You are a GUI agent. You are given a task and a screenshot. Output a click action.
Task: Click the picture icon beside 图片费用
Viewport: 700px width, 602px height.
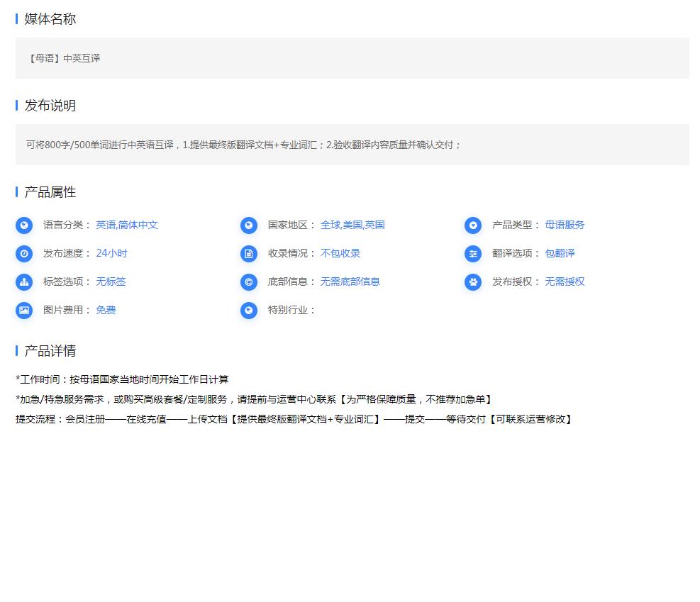pyautogui.click(x=24, y=310)
